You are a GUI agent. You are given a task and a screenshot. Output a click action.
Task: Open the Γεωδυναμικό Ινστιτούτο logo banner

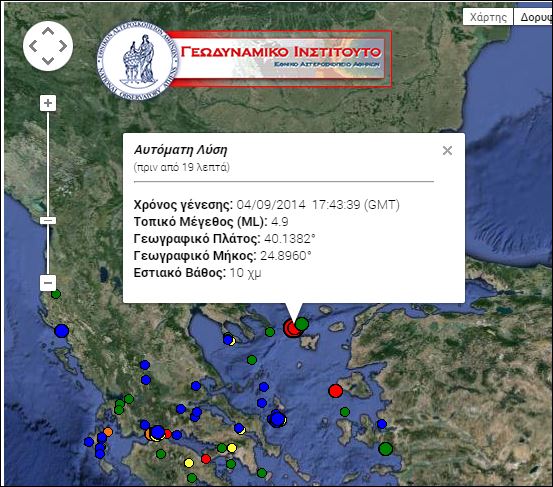280,59
